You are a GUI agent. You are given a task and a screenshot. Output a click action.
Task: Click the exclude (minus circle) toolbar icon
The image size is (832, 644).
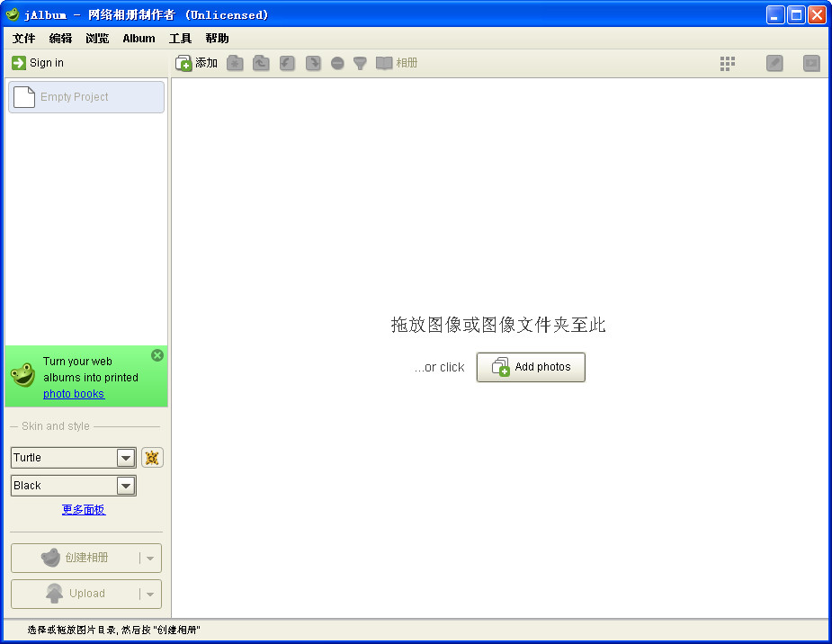click(x=337, y=64)
